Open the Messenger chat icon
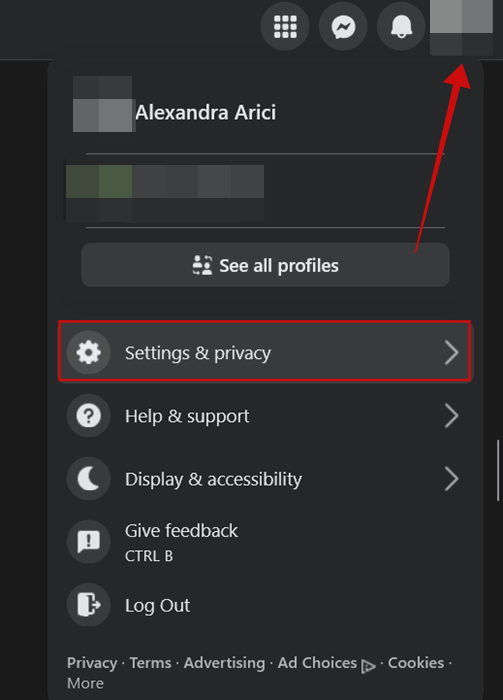The width and height of the screenshot is (503, 700). [343, 27]
